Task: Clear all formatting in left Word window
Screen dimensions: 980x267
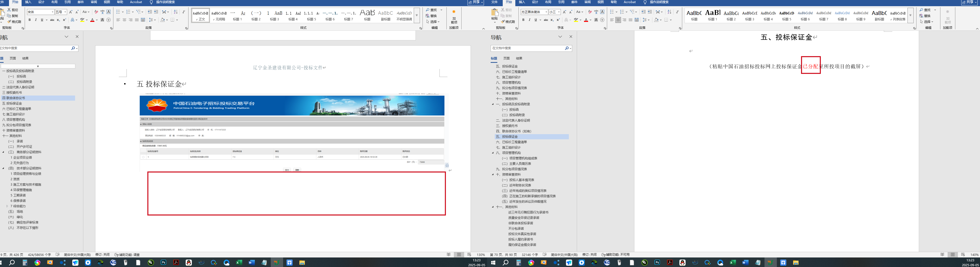Action: point(96,12)
